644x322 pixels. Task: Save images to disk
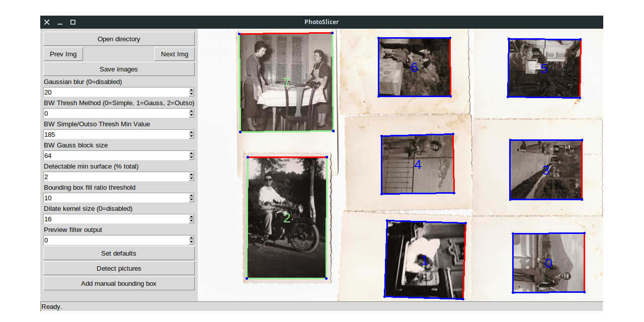tap(119, 69)
